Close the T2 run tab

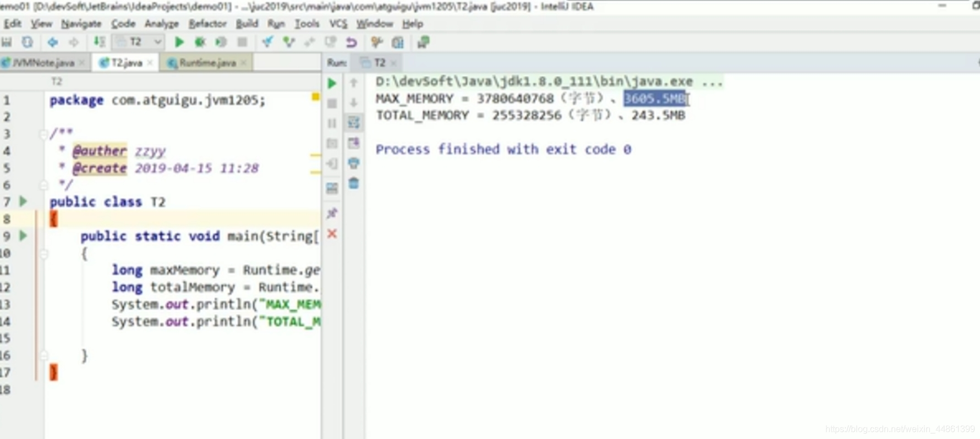coord(393,63)
